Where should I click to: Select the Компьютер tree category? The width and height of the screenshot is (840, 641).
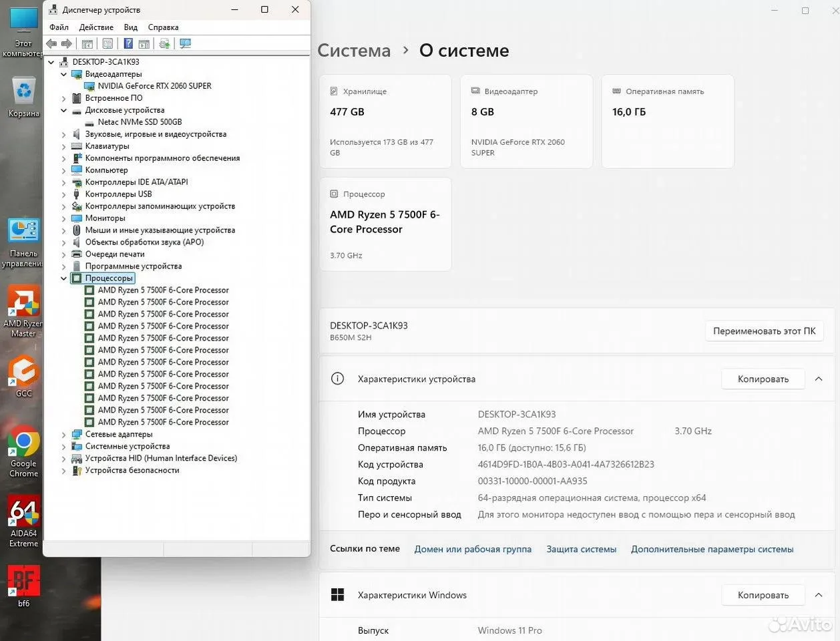click(x=106, y=170)
